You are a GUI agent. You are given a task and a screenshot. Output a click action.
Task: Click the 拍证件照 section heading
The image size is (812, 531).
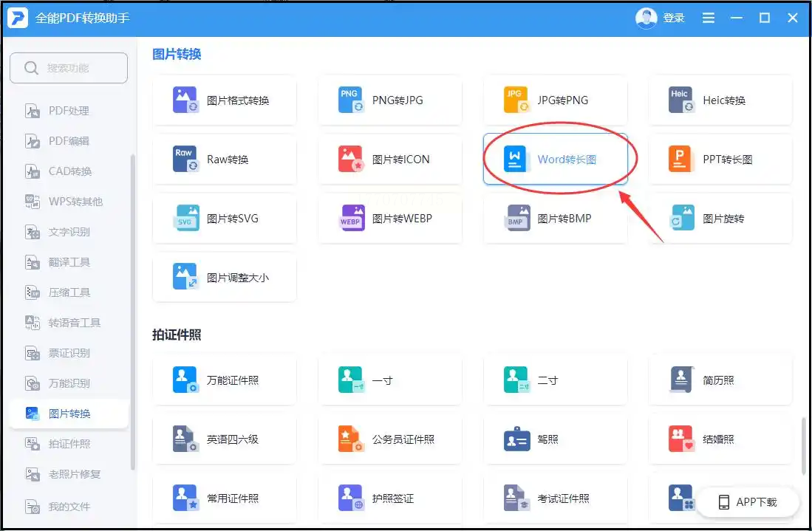(177, 335)
